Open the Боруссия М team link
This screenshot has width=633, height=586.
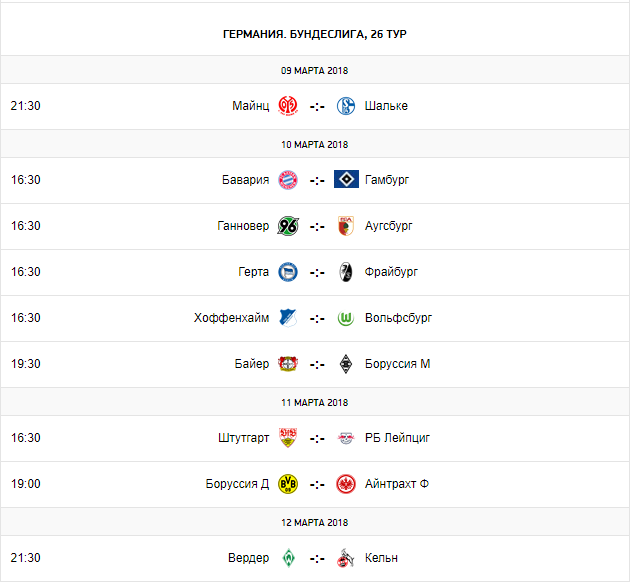(398, 364)
